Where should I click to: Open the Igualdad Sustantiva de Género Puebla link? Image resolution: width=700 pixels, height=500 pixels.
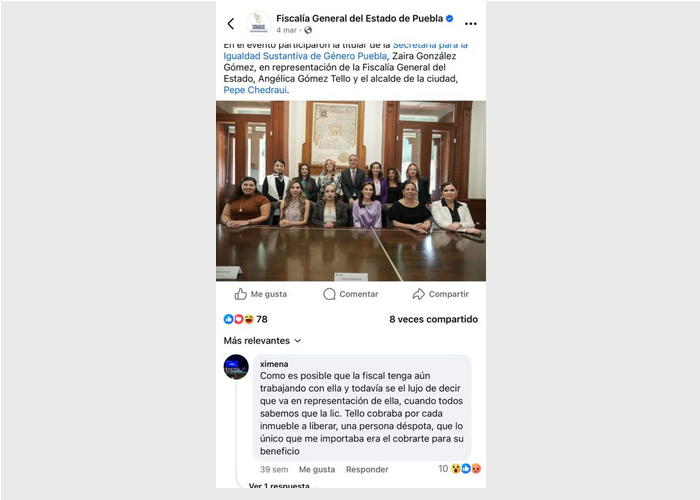click(305, 56)
